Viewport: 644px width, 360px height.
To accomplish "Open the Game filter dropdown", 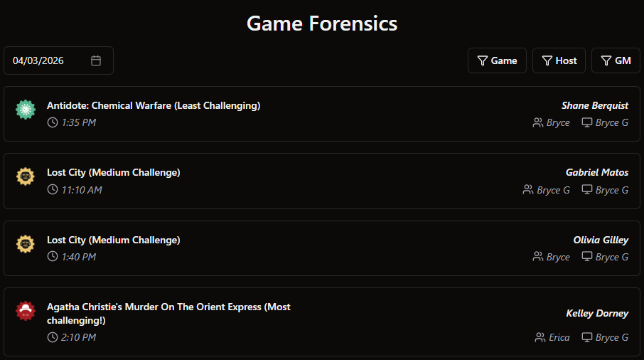I will 497,60.
